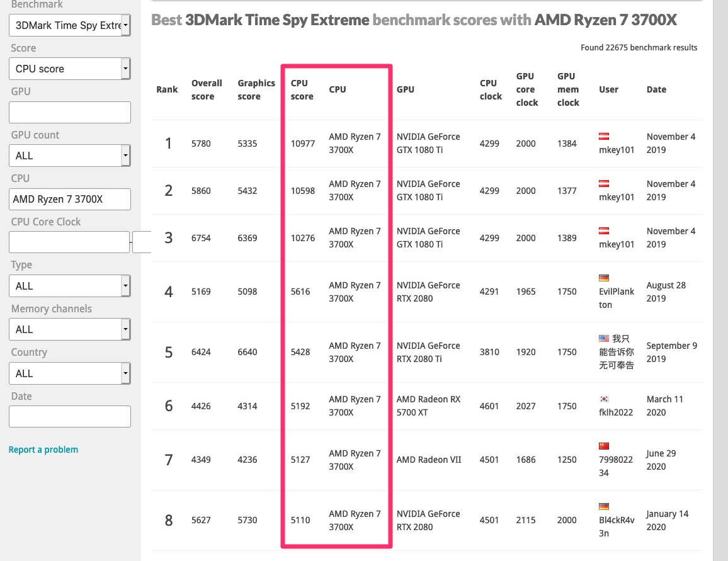Click the CPU clock column header
Viewport: 728px width, 561px height.
coord(491,89)
